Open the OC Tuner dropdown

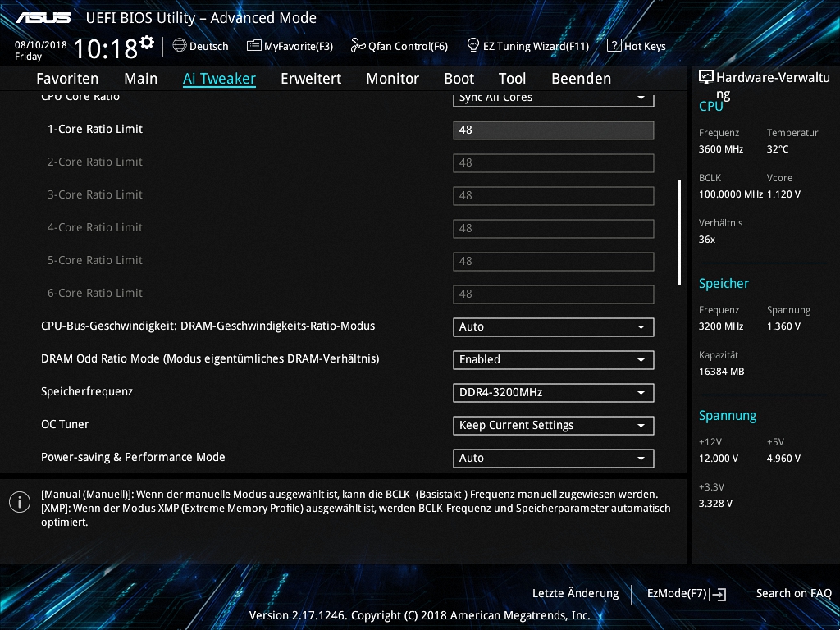coord(554,426)
